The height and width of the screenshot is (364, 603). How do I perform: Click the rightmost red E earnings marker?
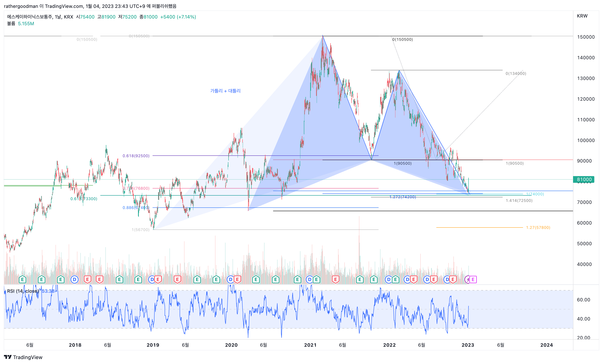pyautogui.click(x=453, y=279)
